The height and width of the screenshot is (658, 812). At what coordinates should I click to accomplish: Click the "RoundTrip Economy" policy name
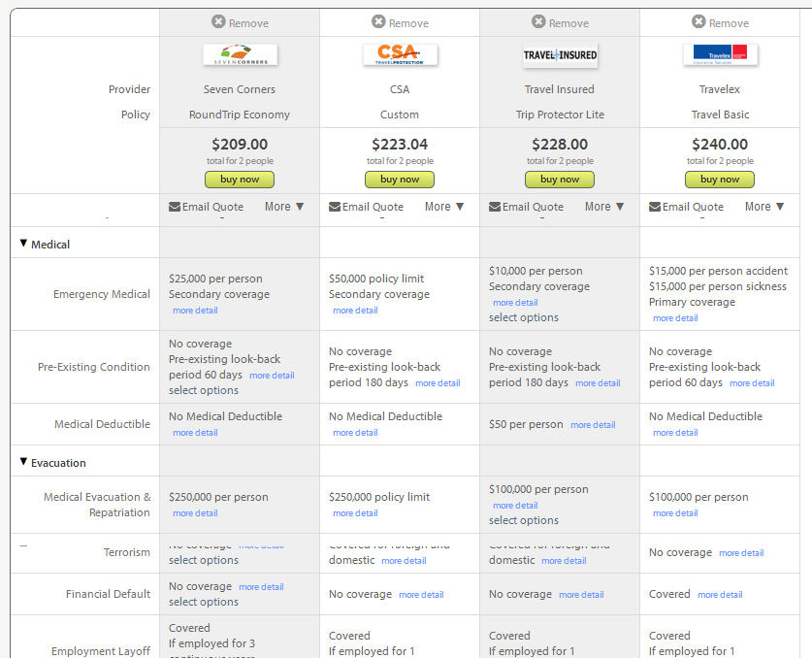[x=240, y=115]
